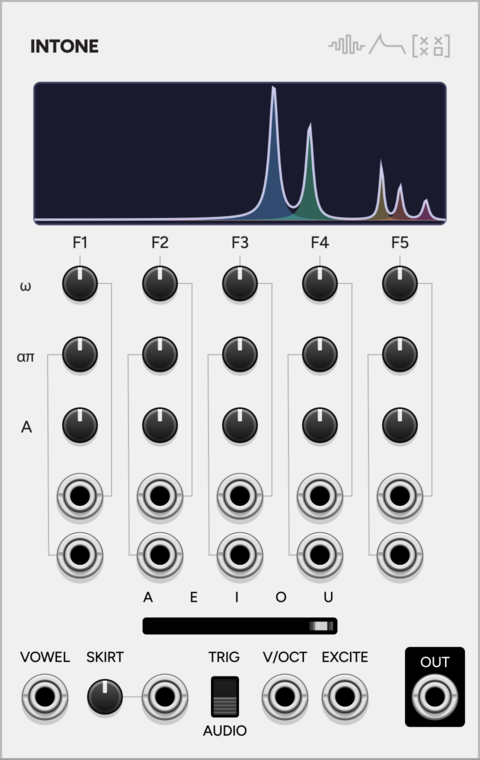Click the F2 amplitude (A) knob
The width and height of the screenshot is (480, 760).
pyautogui.click(x=160, y=425)
